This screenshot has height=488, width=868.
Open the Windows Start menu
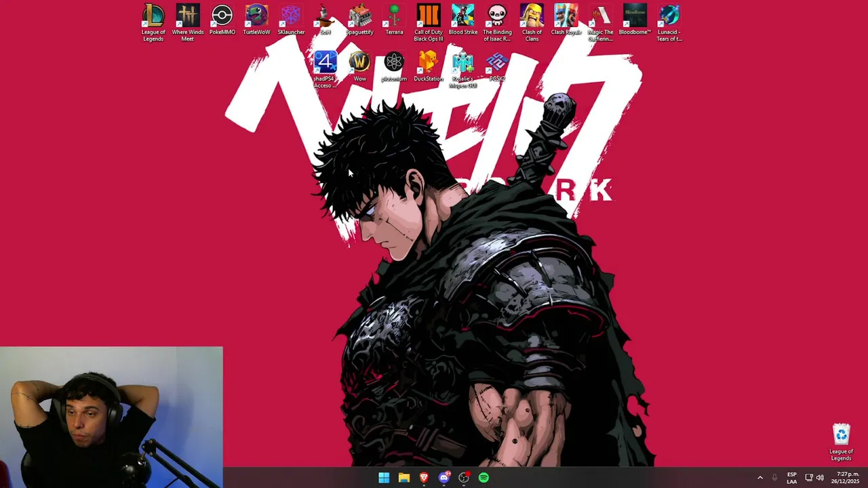384,478
